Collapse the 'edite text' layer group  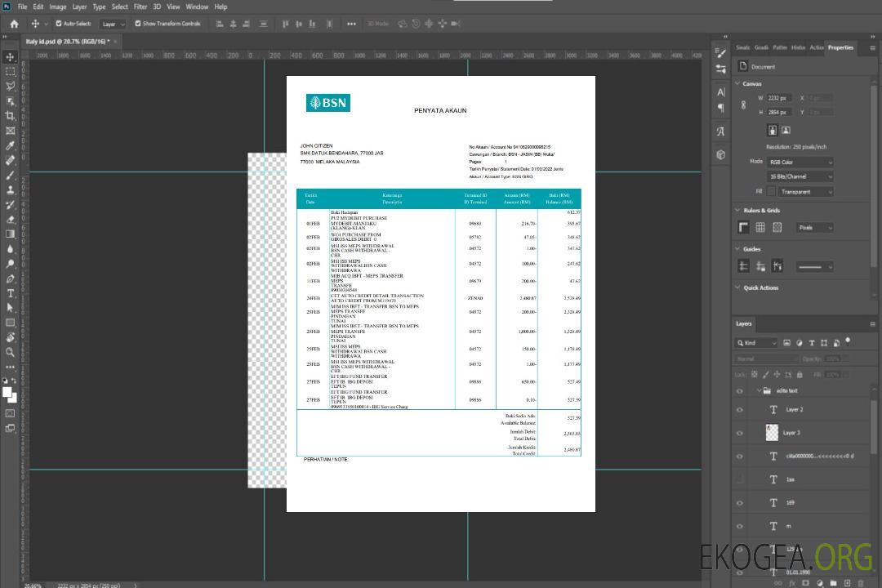pos(758,390)
